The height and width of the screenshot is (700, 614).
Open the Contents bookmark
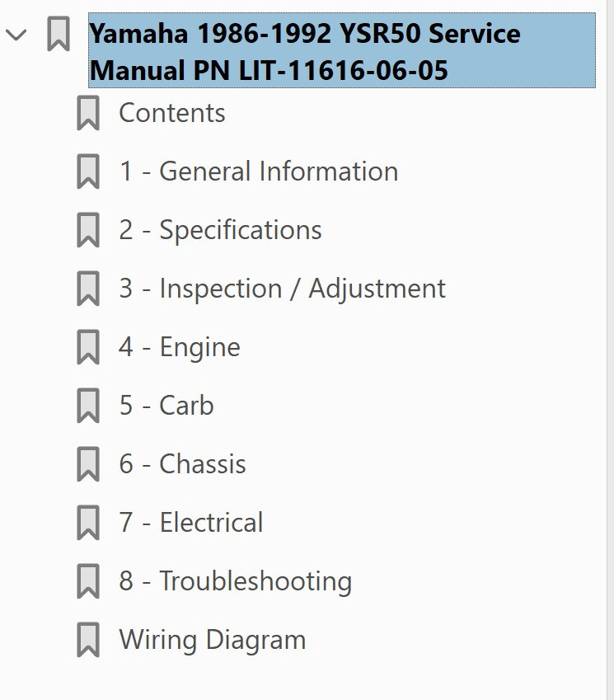[x=172, y=113]
